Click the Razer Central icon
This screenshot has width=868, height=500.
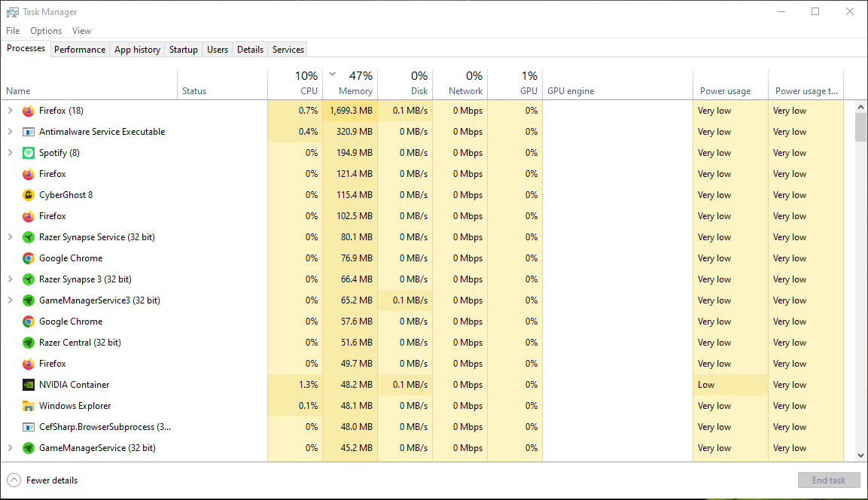coord(29,342)
